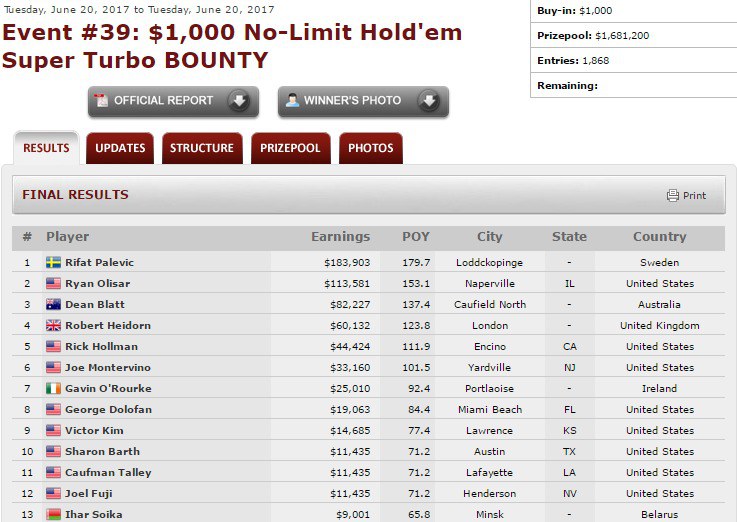Click the Print link
This screenshot has width=737, height=522.
[x=694, y=196]
